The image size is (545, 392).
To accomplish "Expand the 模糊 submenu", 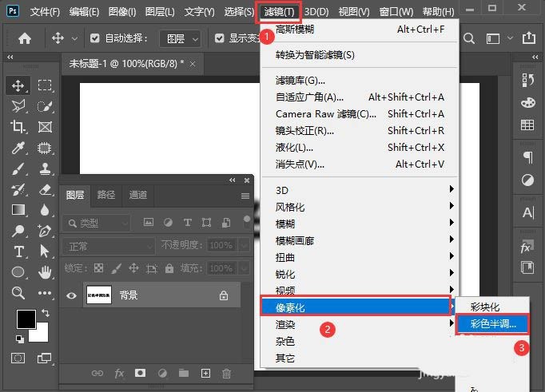I will pos(359,224).
